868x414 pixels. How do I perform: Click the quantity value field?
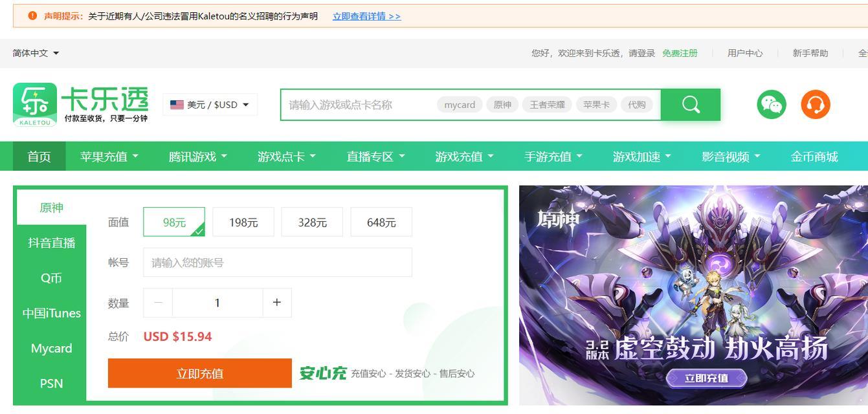pyautogui.click(x=217, y=303)
